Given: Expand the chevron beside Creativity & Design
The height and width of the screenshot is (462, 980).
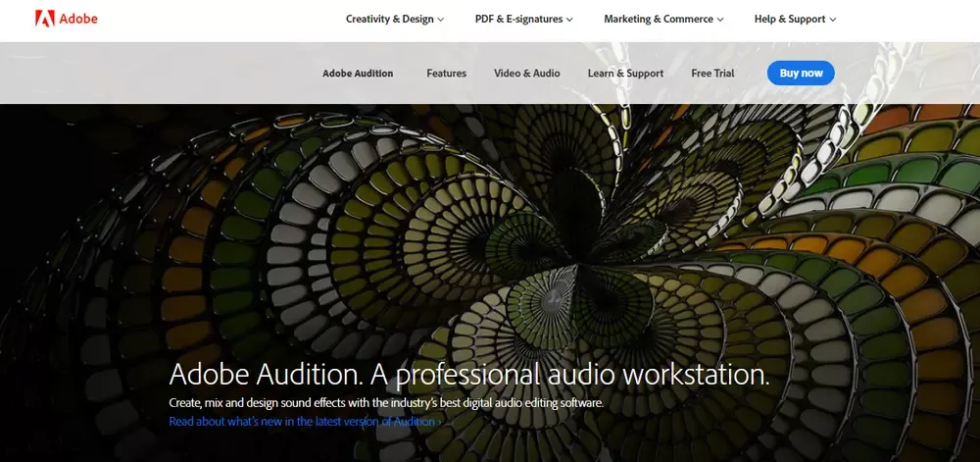Looking at the screenshot, I should (441, 20).
